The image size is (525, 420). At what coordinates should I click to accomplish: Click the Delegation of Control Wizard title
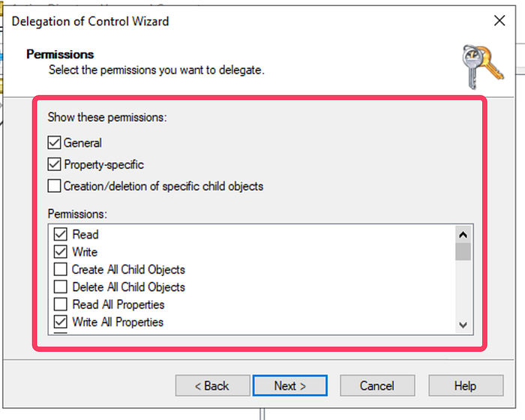[x=91, y=21]
